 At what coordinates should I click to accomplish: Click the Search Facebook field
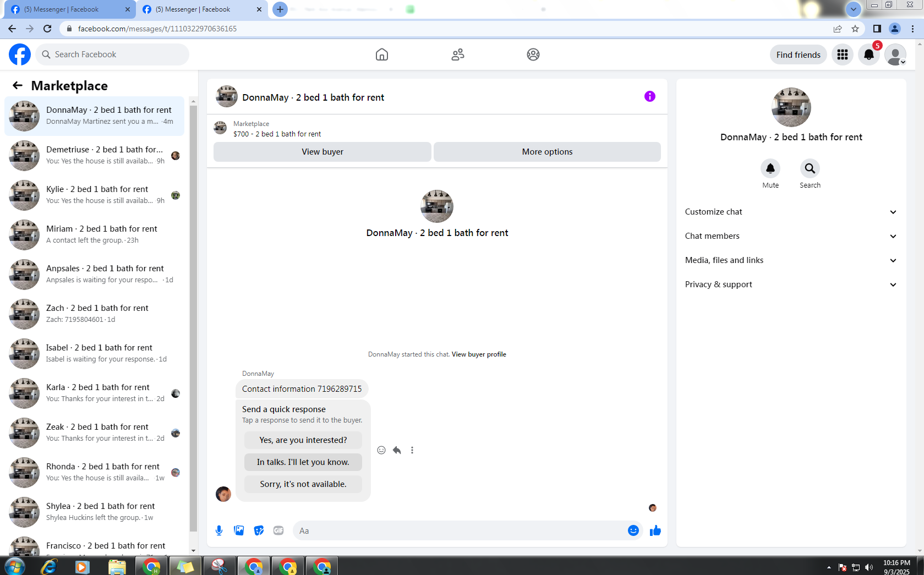click(112, 54)
